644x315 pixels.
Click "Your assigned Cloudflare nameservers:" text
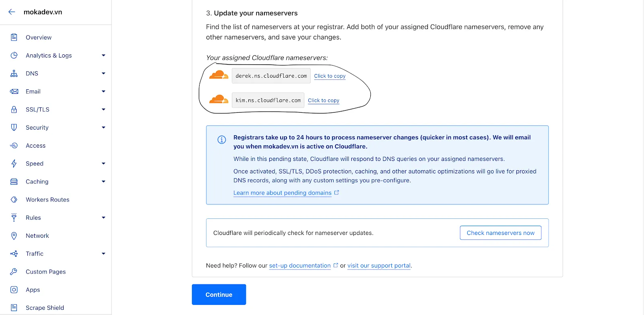pyautogui.click(x=267, y=58)
